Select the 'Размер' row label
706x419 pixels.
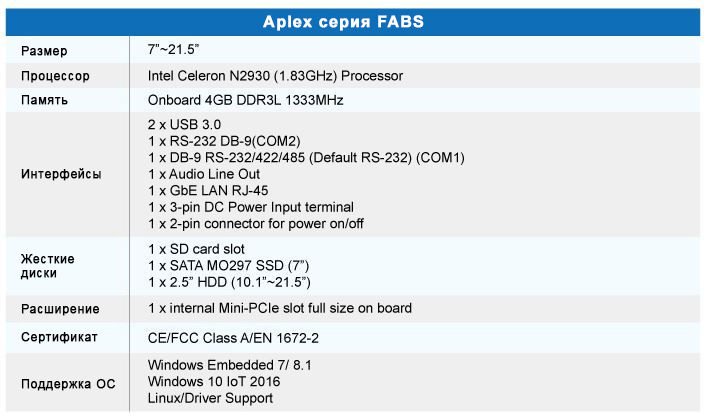pyautogui.click(x=44, y=51)
